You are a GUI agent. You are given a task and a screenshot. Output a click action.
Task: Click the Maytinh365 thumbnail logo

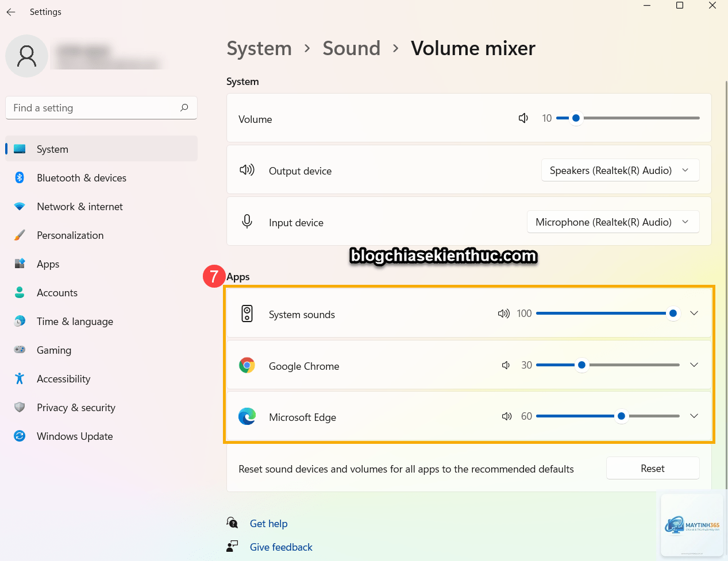click(x=692, y=524)
